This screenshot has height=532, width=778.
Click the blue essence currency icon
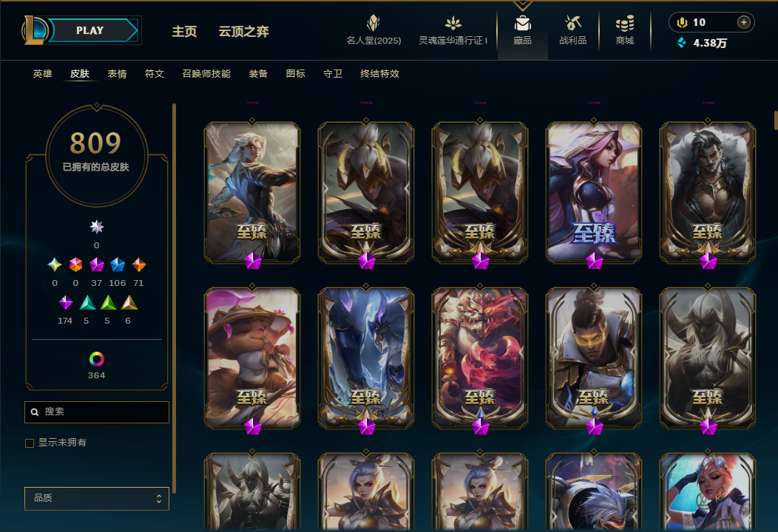[682, 43]
